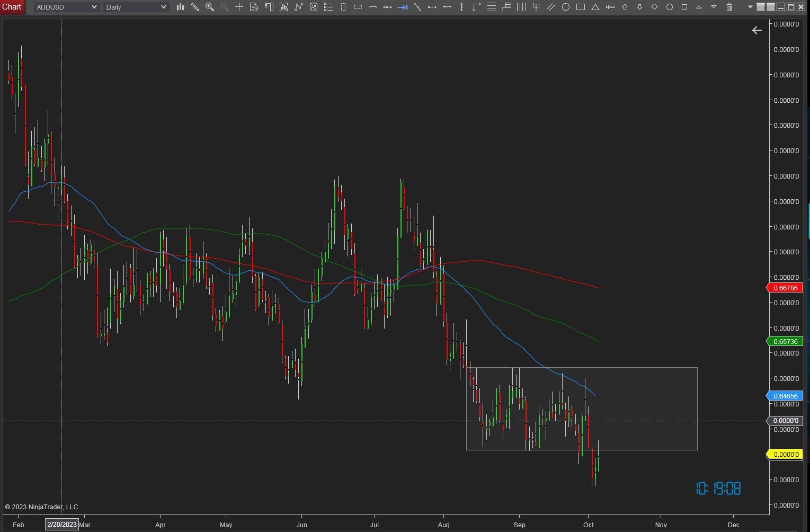Select the double-arrow horizontal line tool
This screenshot has width=810, height=532.
point(447,7)
